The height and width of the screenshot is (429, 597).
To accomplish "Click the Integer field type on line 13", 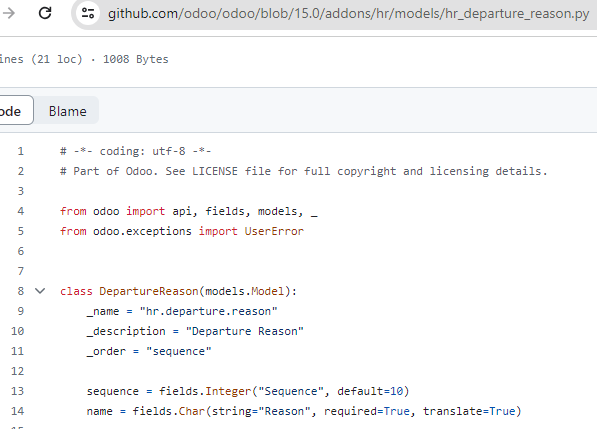I will pyautogui.click(x=228, y=391).
